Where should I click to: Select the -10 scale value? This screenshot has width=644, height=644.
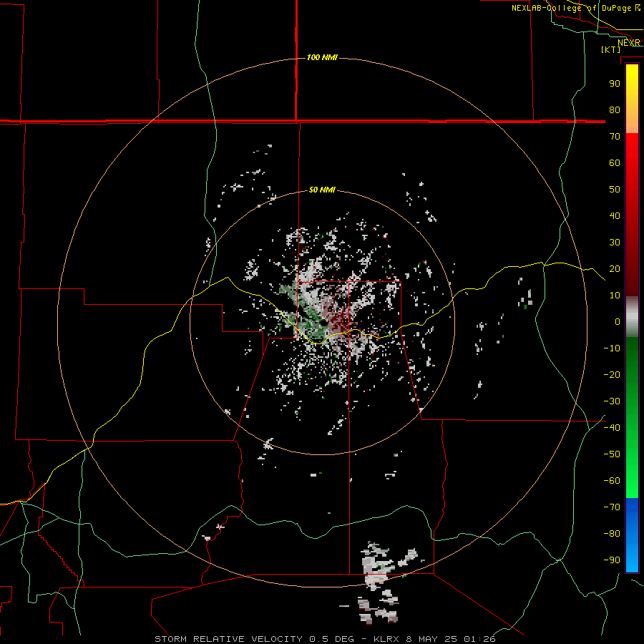[x=612, y=348]
